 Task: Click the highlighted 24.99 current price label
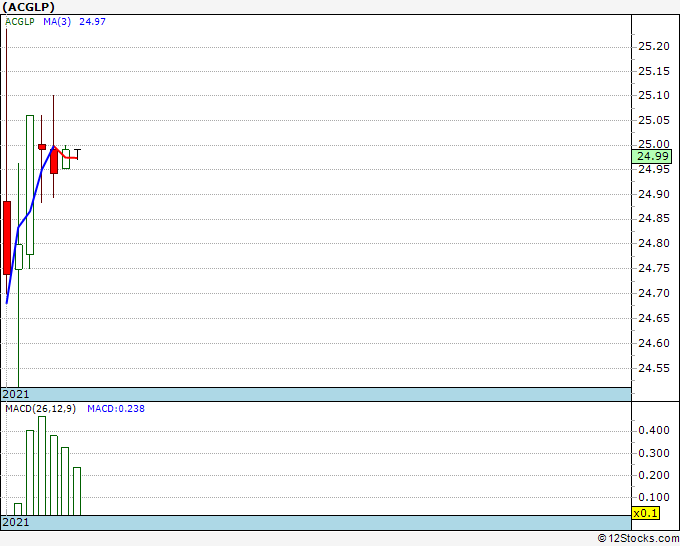coord(652,156)
